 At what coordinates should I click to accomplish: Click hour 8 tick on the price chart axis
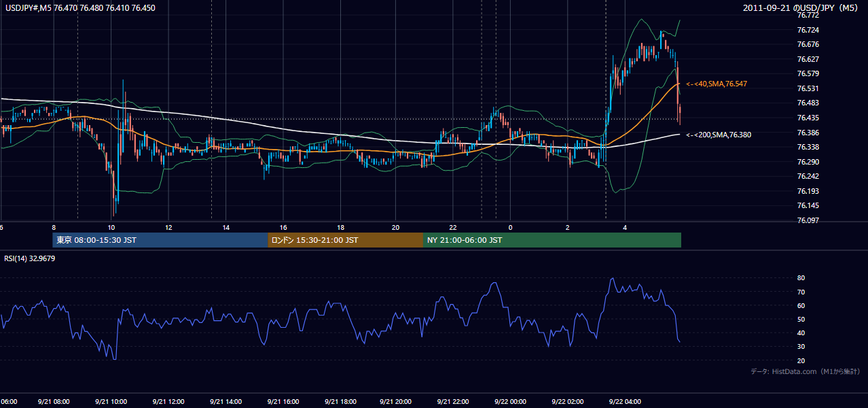click(53, 228)
